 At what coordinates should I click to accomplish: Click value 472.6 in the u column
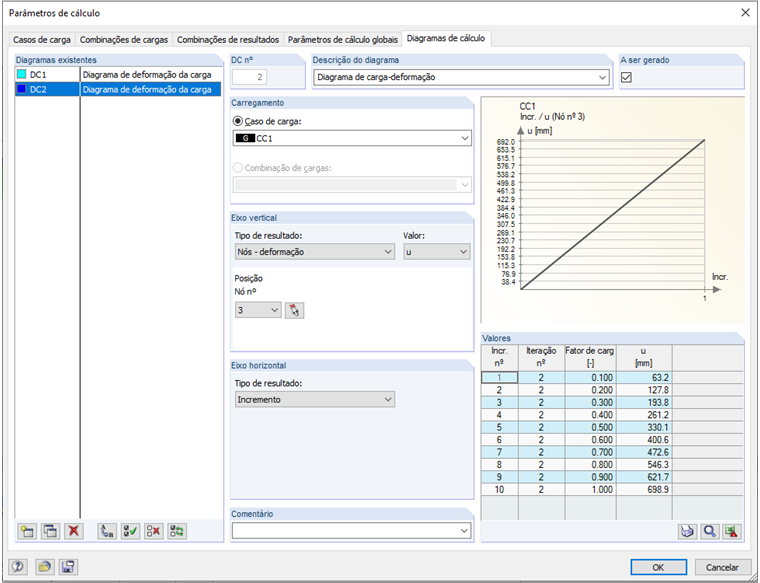644,452
